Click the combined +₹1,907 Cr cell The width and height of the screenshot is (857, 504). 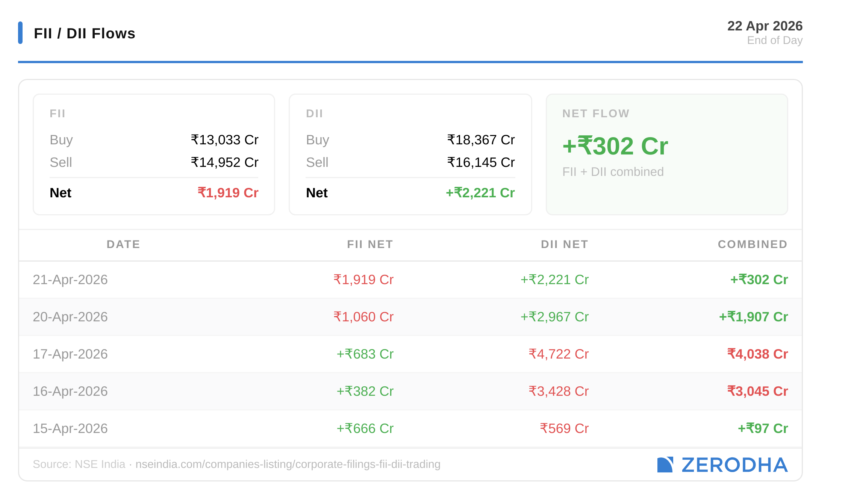pos(753,317)
